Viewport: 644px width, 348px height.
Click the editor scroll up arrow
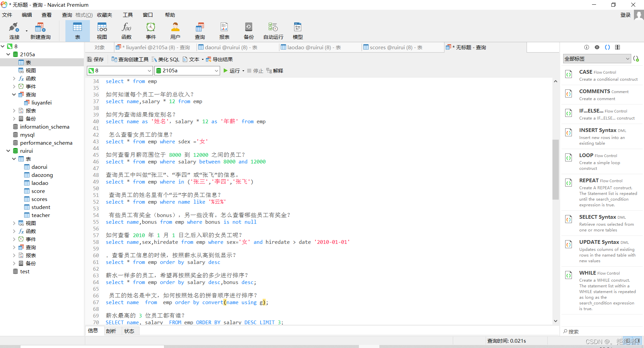tap(555, 81)
